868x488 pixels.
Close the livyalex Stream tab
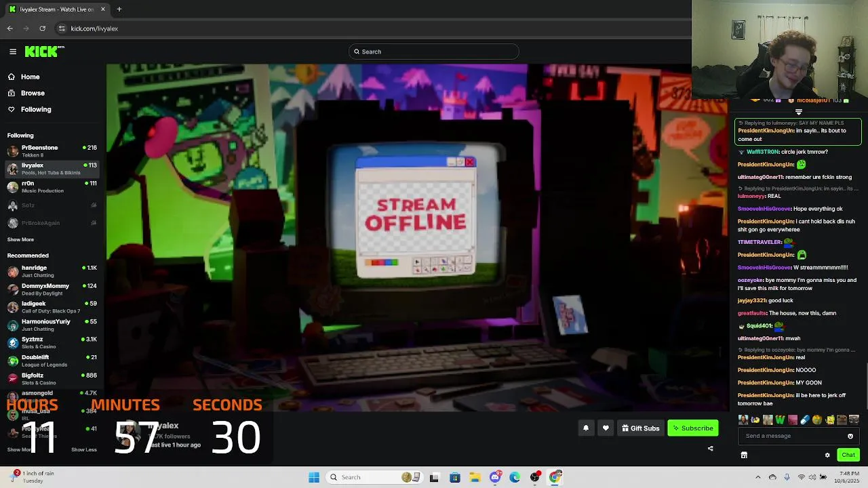pos(103,9)
